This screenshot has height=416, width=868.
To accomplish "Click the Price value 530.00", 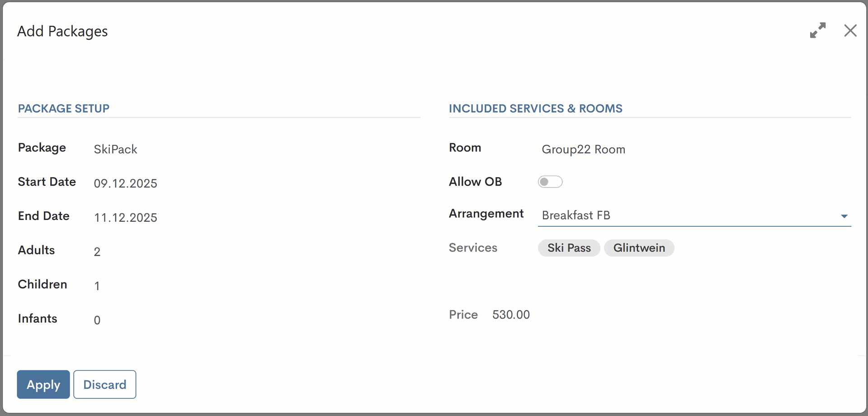I will (x=511, y=315).
